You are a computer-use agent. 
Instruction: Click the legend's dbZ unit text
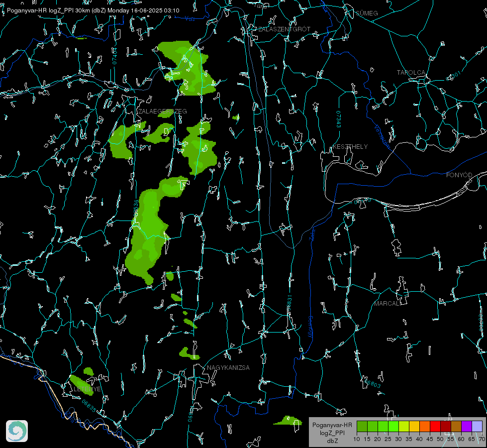pyautogui.click(x=332, y=441)
